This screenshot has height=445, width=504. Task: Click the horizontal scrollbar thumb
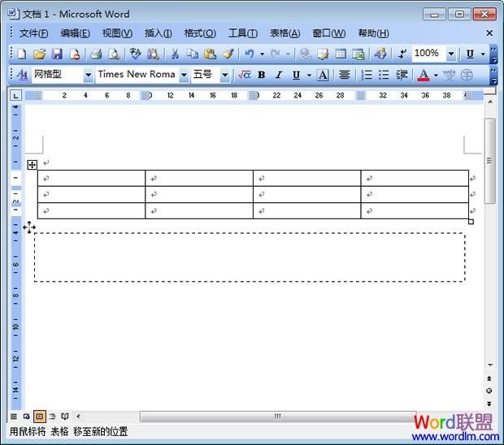point(278,417)
